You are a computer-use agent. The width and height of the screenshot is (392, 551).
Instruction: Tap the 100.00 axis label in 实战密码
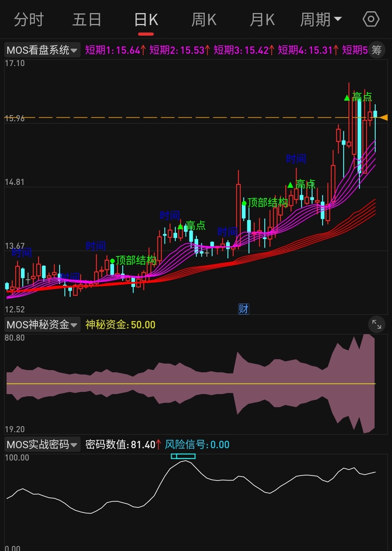tap(17, 458)
